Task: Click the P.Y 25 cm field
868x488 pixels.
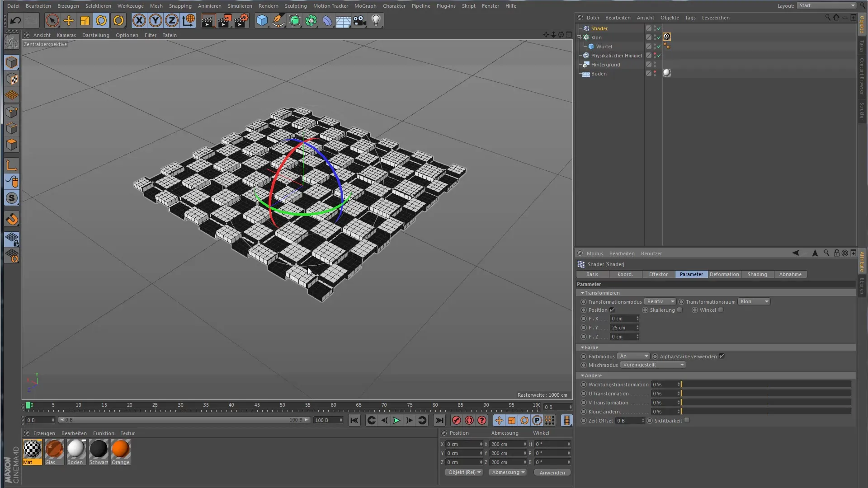Action: click(625, 328)
